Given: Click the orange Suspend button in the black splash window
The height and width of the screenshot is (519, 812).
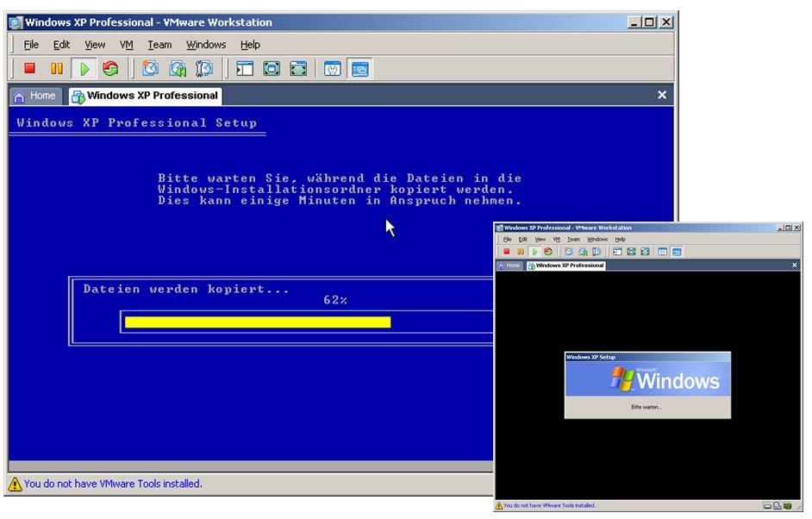Looking at the screenshot, I should coord(521,252).
